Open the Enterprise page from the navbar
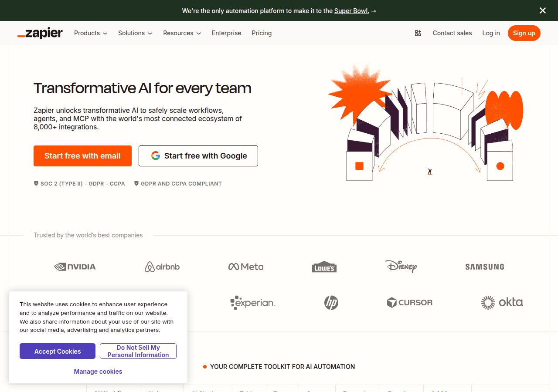The height and width of the screenshot is (392, 558). [x=226, y=33]
